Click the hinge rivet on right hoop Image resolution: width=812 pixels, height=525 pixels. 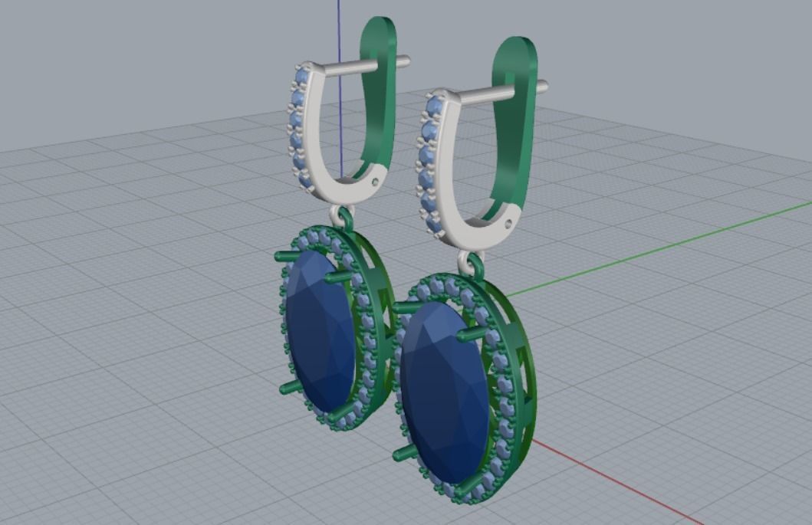point(508,224)
